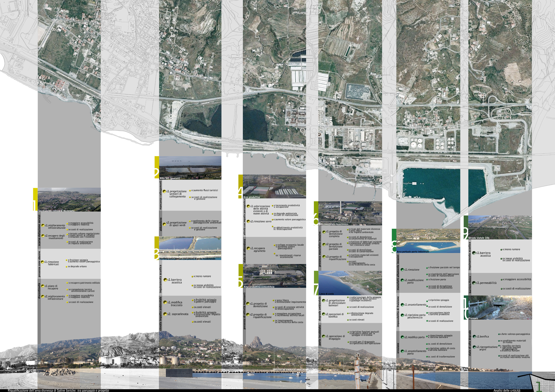The height and width of the screenshot is (392, 555).
Task: Select the vertical 'manufatti altamente invasivi' label
Action: (398, 272)
